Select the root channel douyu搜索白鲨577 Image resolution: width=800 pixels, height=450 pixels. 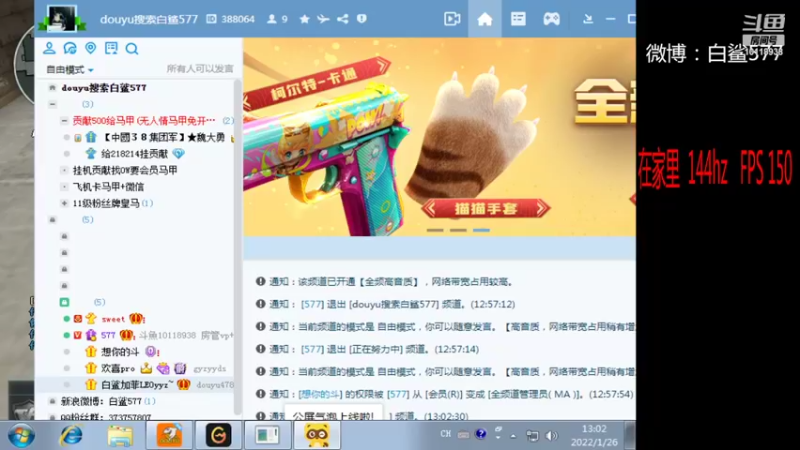pyautogui.click(x=104, y=88)
